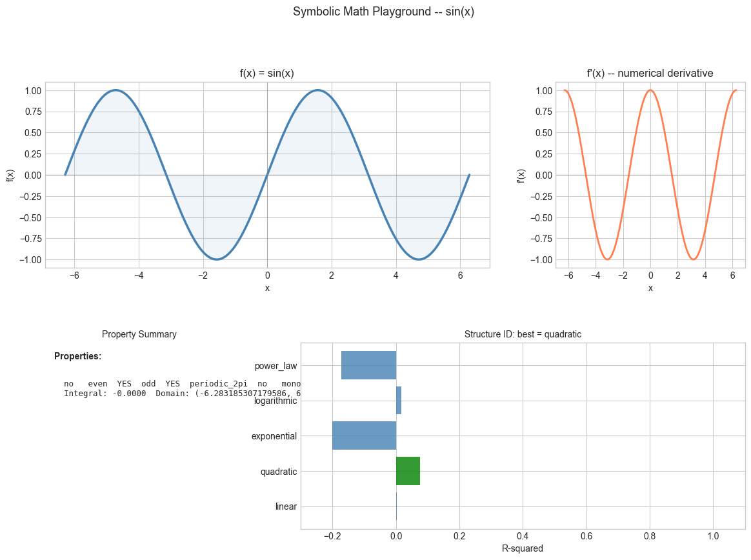Viewport: 751px width, 560px height.
Task: Click the 'Property Summary' heading
Action: (x=139, y=334)
